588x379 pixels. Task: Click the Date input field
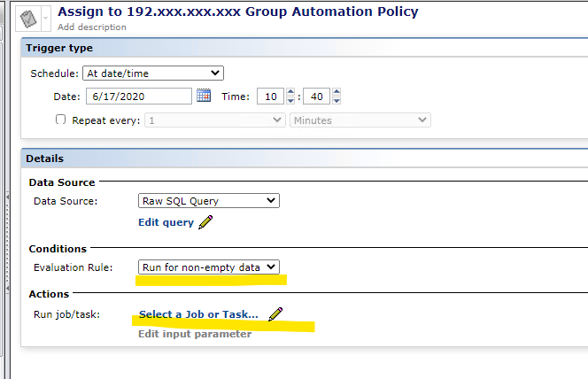click(x=139, y=97)
